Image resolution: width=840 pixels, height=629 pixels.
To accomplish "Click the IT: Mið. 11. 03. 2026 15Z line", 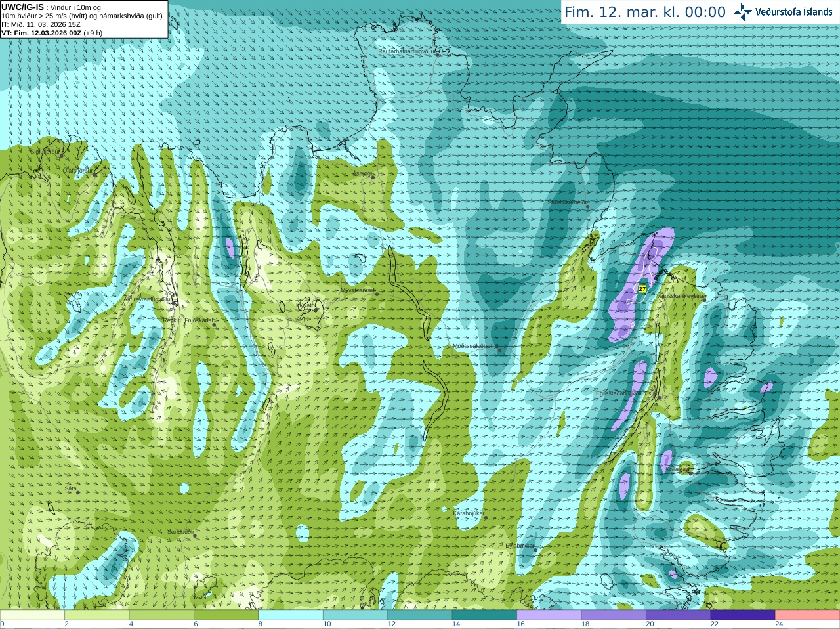I will click(x=41, y=24).
